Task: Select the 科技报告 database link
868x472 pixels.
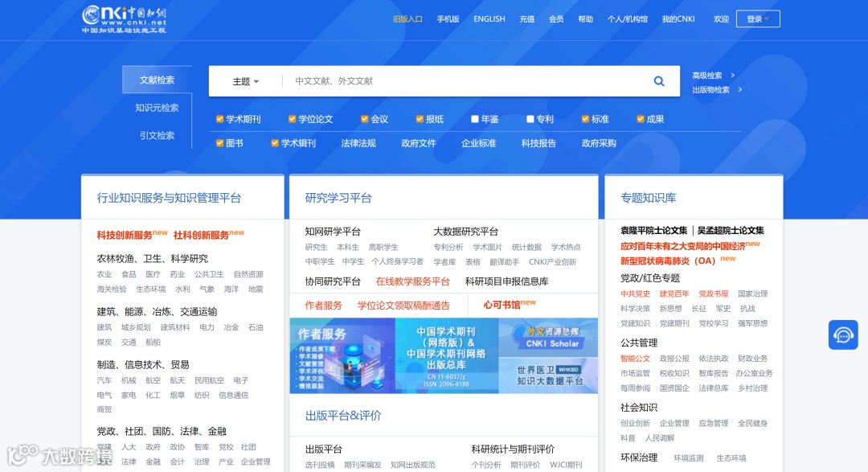Action: click(x=538, y=143)
